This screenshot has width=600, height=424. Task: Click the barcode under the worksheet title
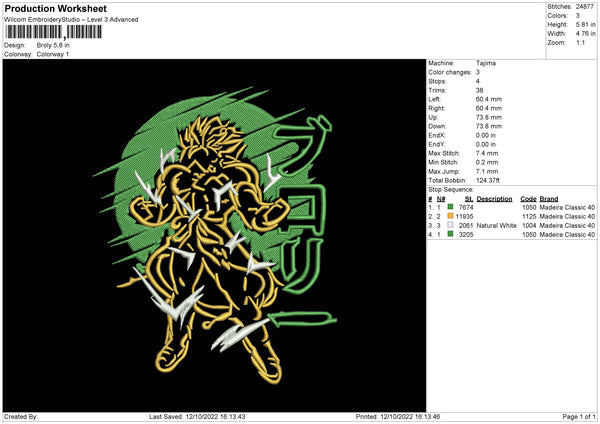point(53,32)
